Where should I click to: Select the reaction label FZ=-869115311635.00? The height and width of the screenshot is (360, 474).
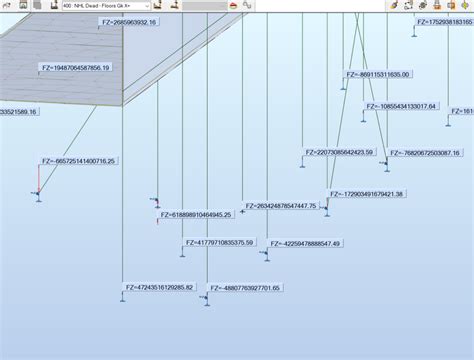378,74
